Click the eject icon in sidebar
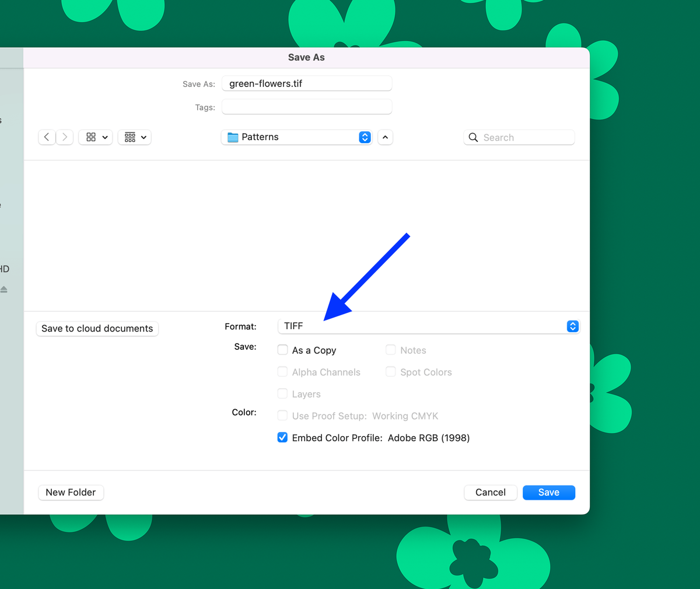700x589 pixels. point(4,290)
